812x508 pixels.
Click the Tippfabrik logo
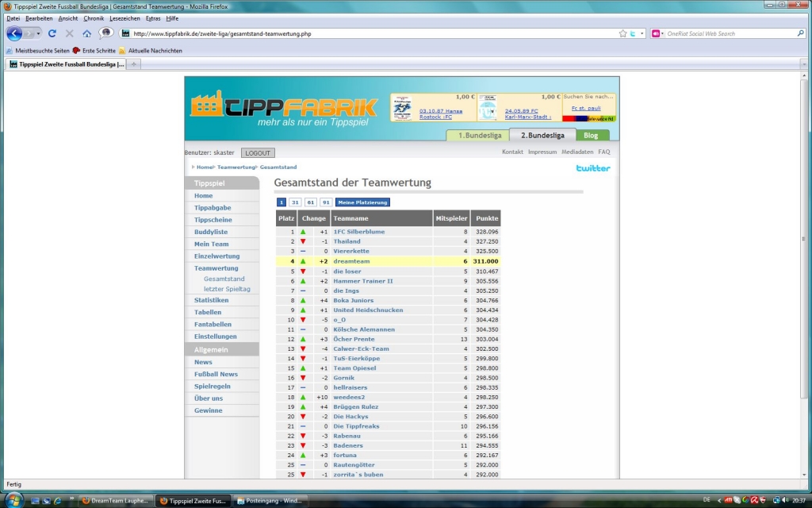pyautogui.click(x=283, y=109)
